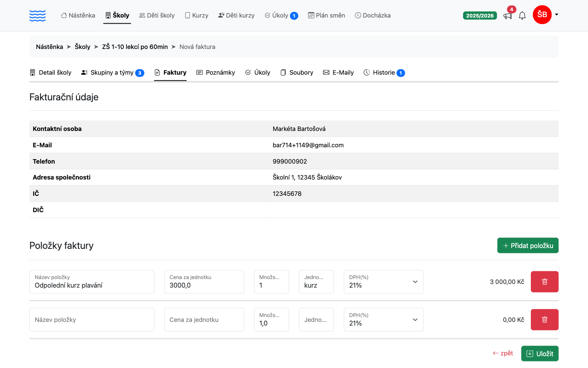Open Kurzy navigation item
Image resolution: width=588 pixels, height=368 pixels.
(x=196, y=16)
